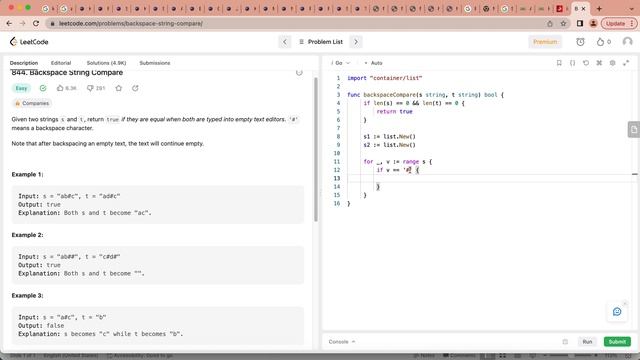This screenshot has height=360, width=640.
Task: Bookmark this page with star icon
Action: coord(563,24)
